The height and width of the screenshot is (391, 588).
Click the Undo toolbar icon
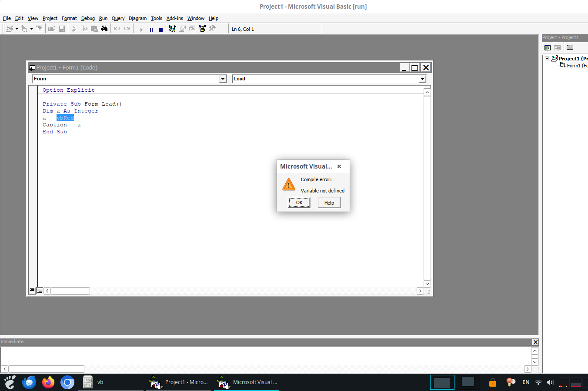(x=117, y=29)
